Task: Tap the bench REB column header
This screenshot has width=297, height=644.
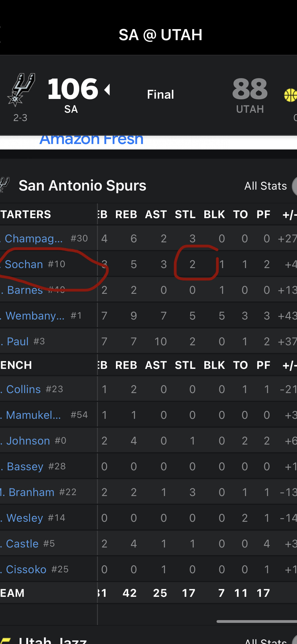Action: click(126, 365)
